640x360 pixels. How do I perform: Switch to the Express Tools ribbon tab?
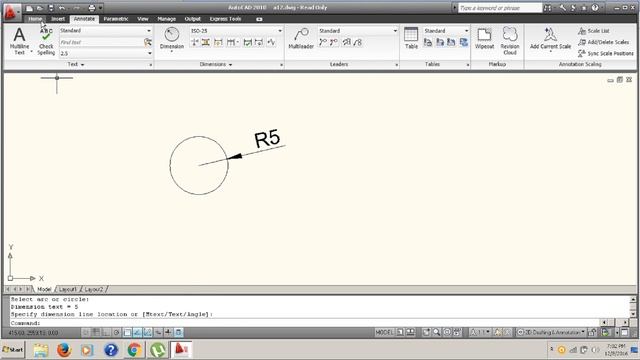coord(225,19)
